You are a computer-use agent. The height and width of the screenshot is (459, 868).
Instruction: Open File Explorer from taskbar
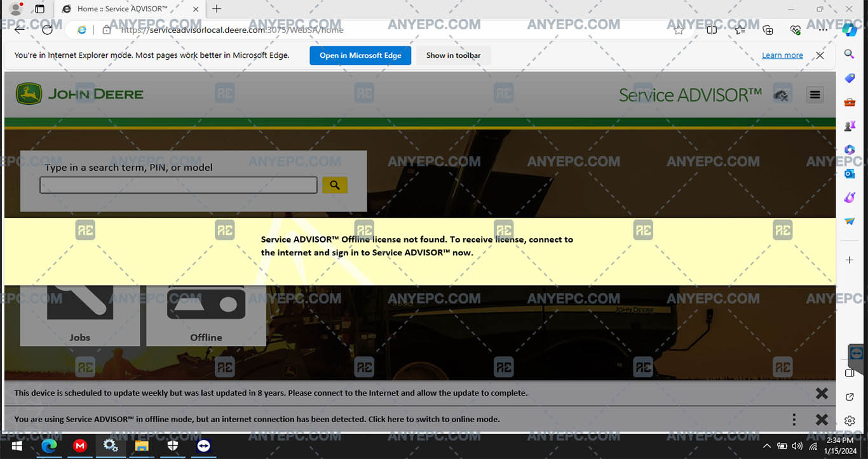point(141,446)
